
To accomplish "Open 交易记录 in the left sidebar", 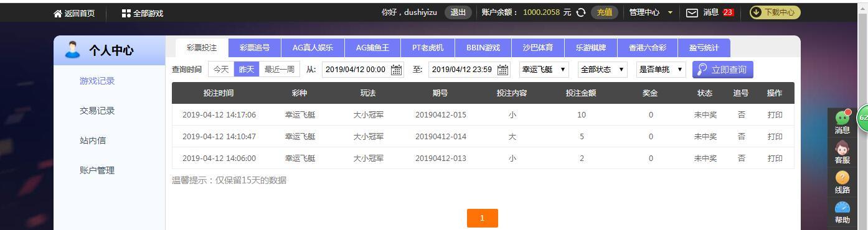I will [97, 111].
